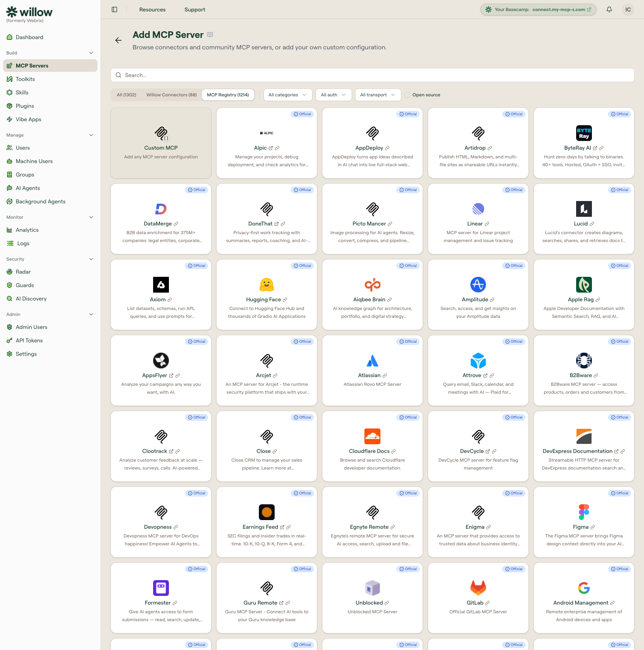Click the Formester logo icon
The width and height of the screenshot is (644, 650).
pyautogui.click(x=161, y=588)
